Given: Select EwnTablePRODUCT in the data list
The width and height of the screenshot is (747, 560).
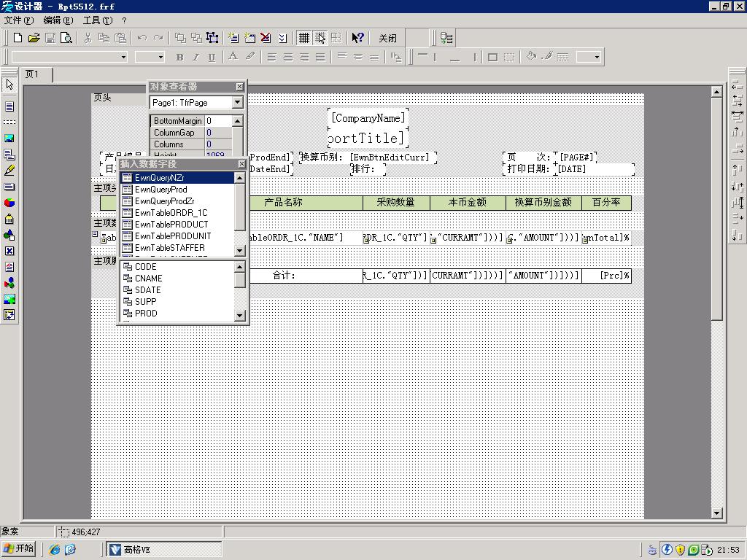Looking at the screenshot, I should [x=171, y=225].
